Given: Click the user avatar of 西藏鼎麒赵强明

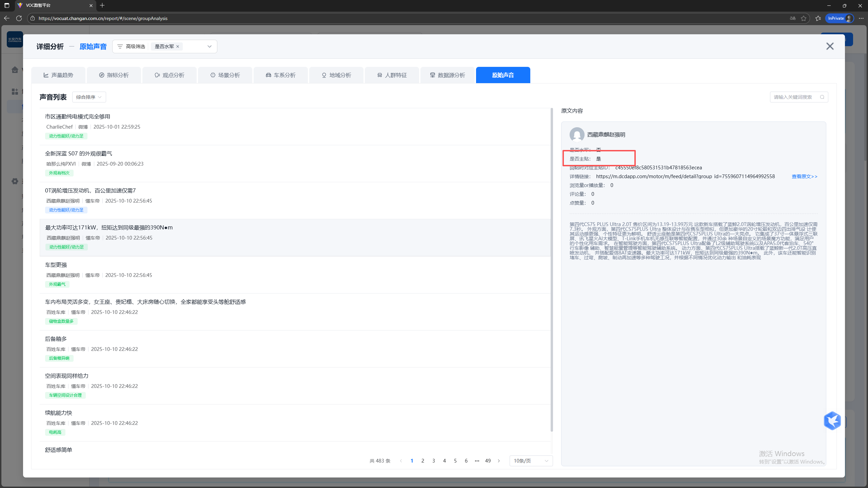Looking at the screenshot, I should (x=577, y=135).
